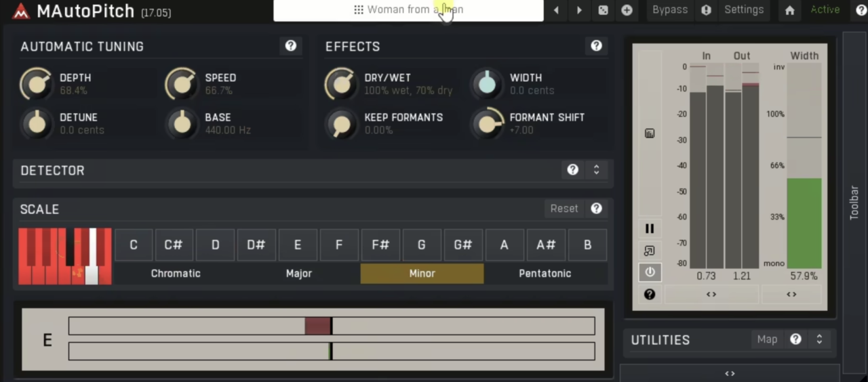Image resolution: width=868 pixels, height=382 pixels.
Task: Click the Active status button
Action: (825, 9)
